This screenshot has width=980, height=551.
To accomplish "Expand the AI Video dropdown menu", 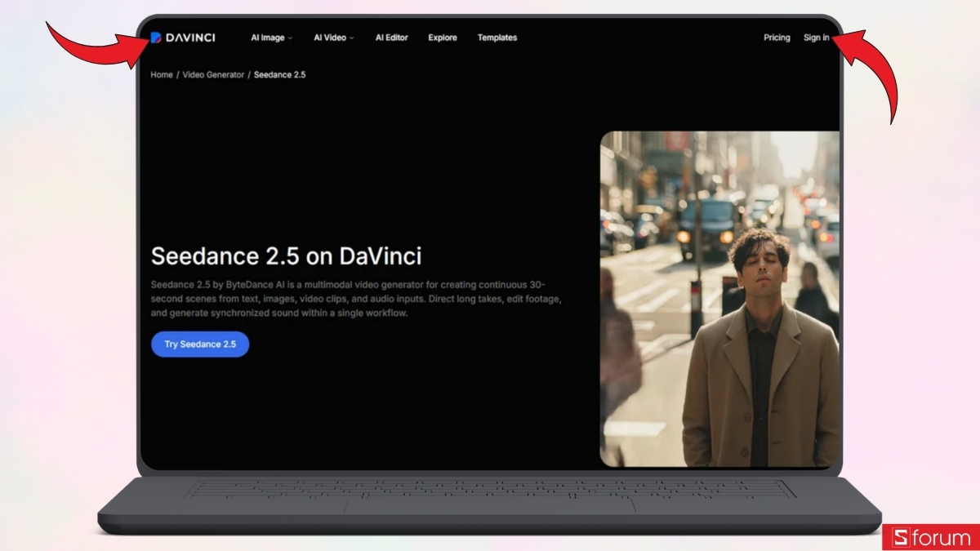I will [334, 38].
